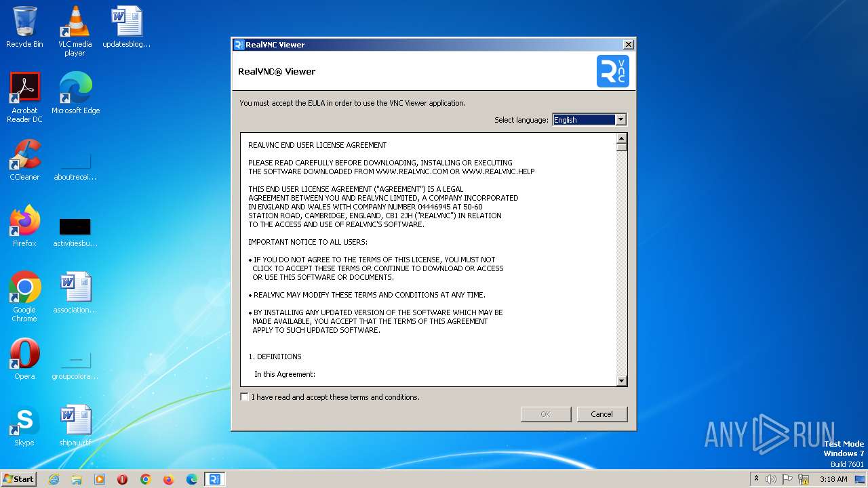Open media player taskbar icon

click(100, 479)
